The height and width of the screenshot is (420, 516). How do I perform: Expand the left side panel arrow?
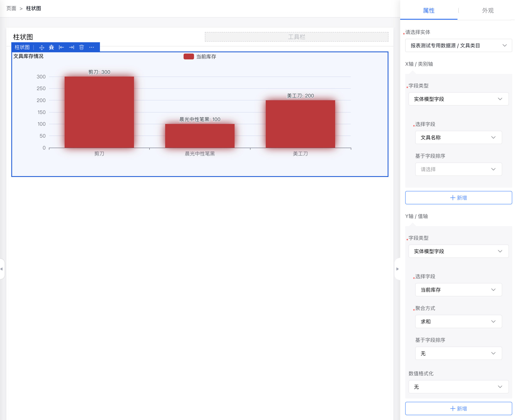click(x=2, y=269)
